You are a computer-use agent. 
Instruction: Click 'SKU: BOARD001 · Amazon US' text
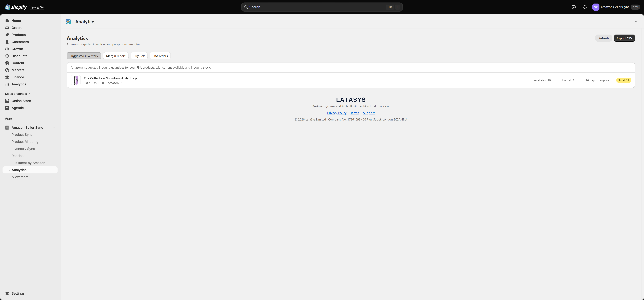103,83
